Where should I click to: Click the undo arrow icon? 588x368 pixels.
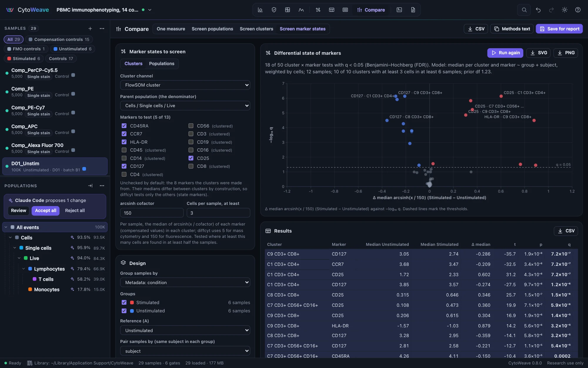[x=538, y=10]
